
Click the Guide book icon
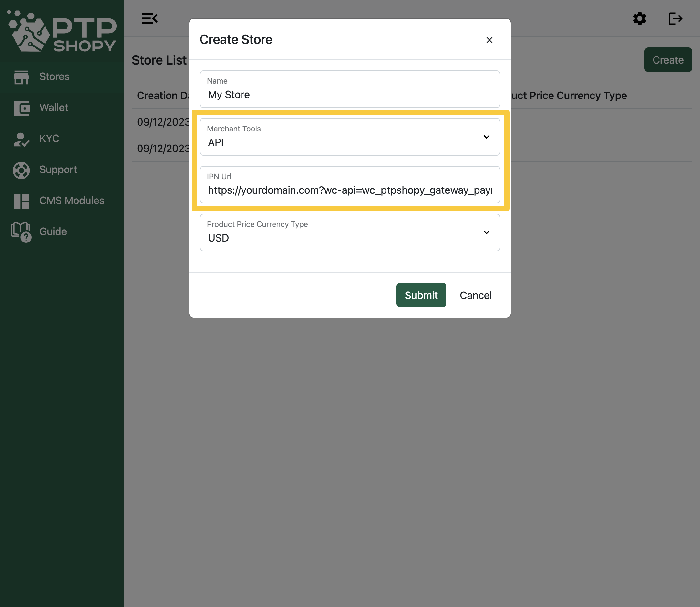(21, 232)
